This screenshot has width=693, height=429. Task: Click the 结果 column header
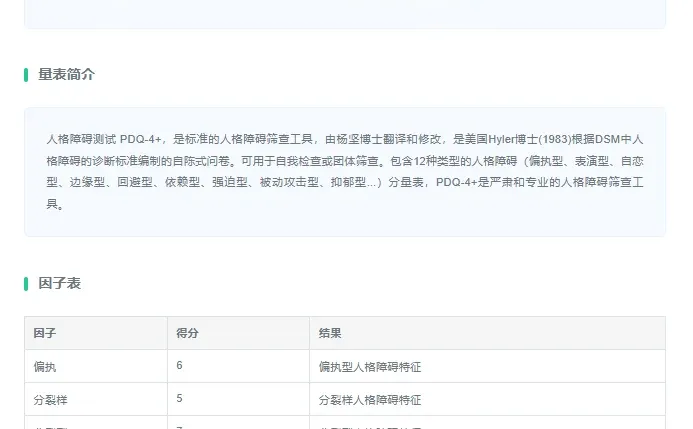[x=487, y=333]
